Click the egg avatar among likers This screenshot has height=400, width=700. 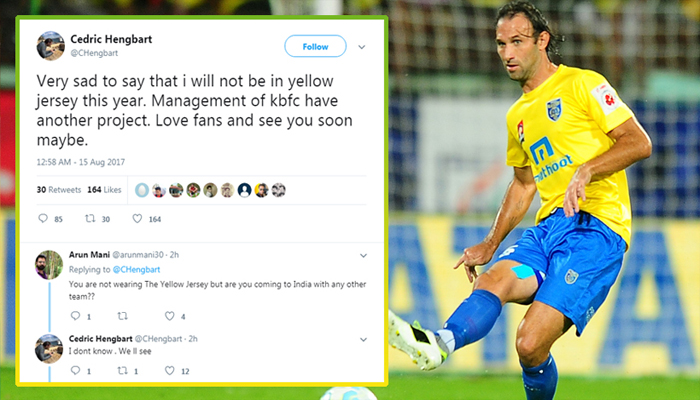tap(142, 190)
